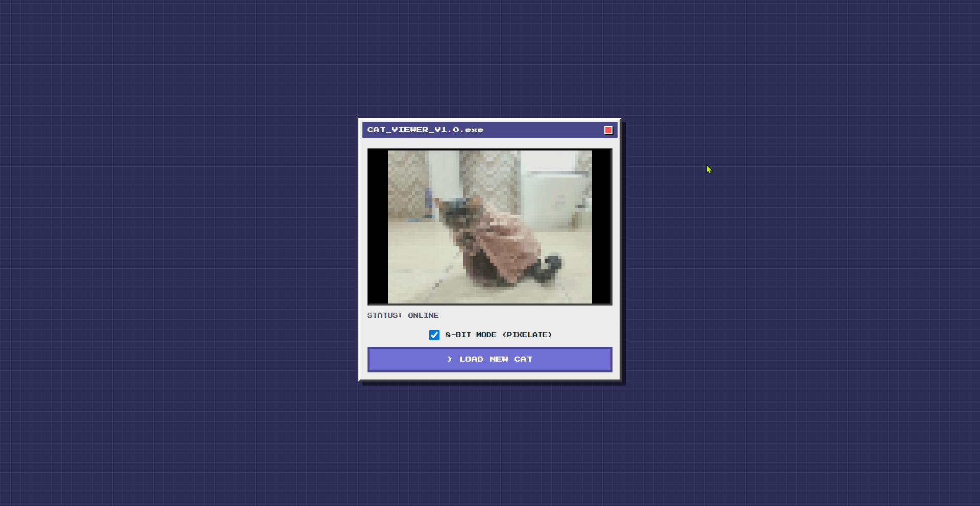The height and width of the screenshot is (506, 980).
Task: Click the checkmark icon in the blue checkbox
Action: [434, 335]
